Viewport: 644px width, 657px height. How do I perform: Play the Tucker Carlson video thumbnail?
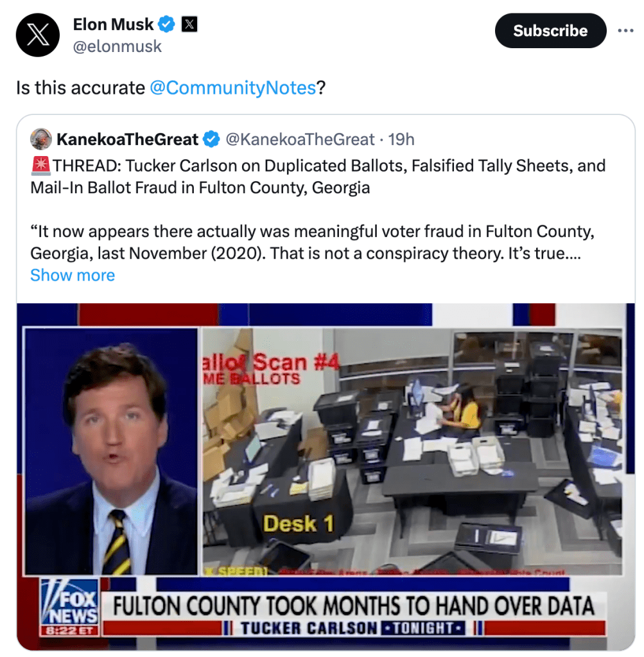[326, 477]
